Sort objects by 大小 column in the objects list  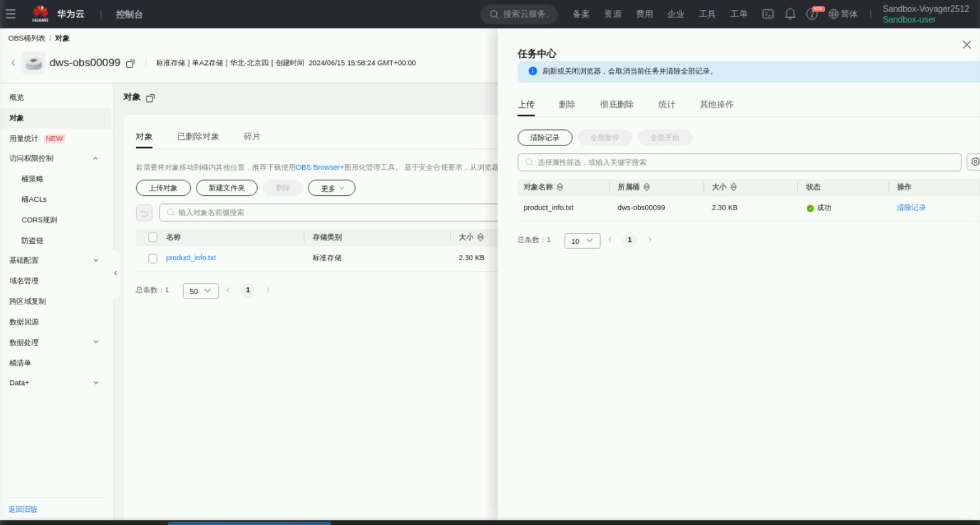(x=480, y=237)
